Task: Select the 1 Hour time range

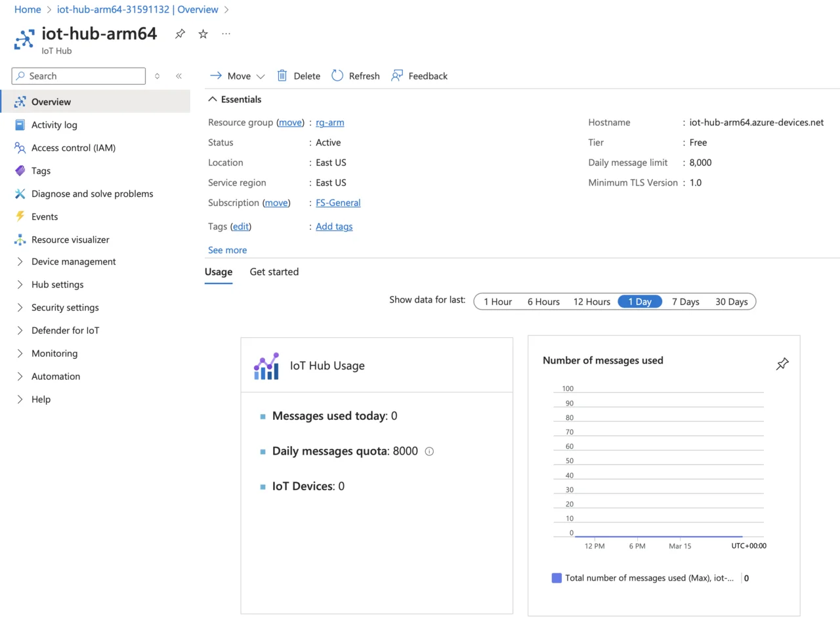Action: click(x=497, y=302)
